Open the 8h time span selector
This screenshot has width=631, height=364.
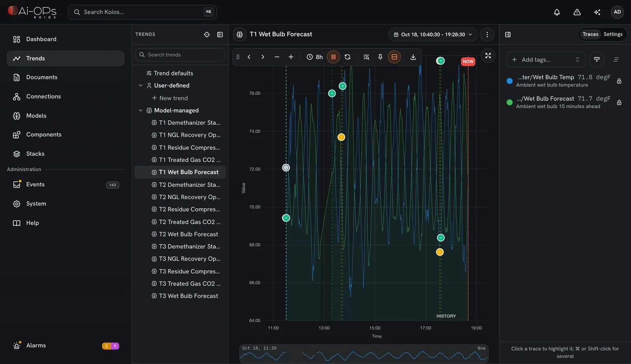[315, 57]
